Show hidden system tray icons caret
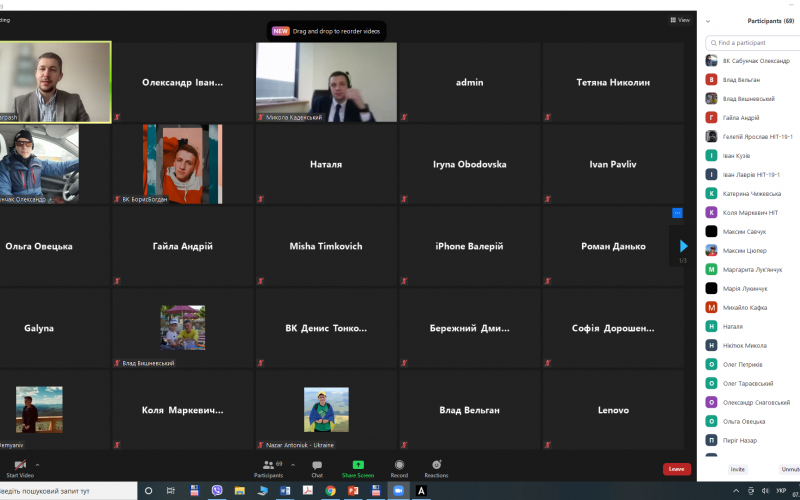The width and height of the screenshot is (800, 500). pos(736,491)
